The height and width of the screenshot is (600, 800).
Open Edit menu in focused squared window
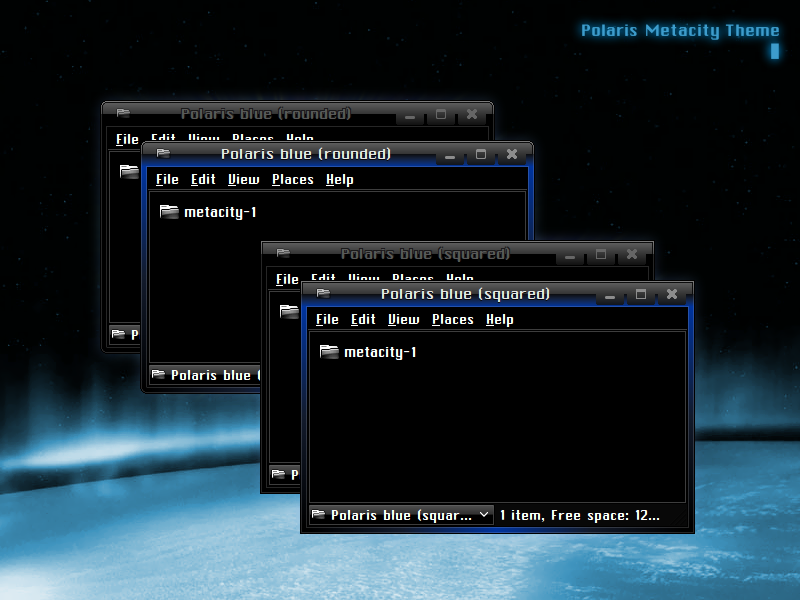point(363,319)
